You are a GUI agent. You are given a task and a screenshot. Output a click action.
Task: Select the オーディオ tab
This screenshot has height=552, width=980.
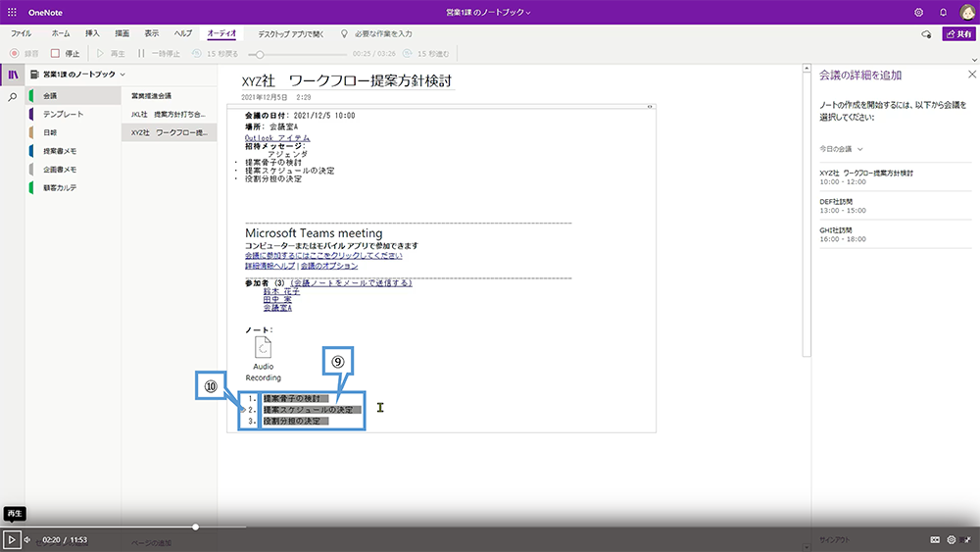(x=221, y=33)
